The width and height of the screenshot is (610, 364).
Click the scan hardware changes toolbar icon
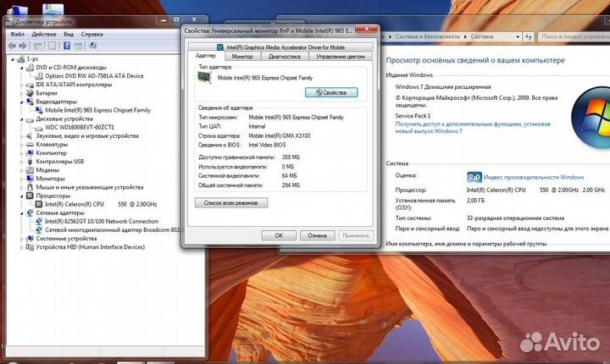point(93,46)
